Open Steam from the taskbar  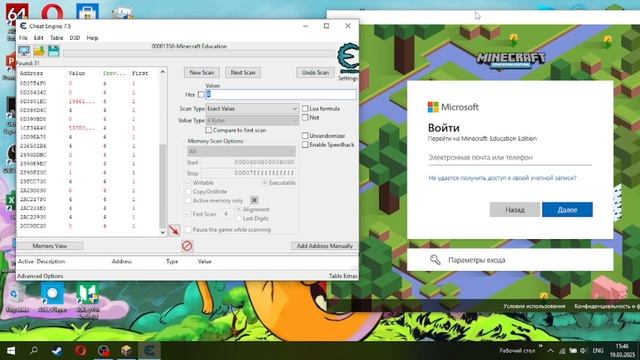(x=57, y=351)
